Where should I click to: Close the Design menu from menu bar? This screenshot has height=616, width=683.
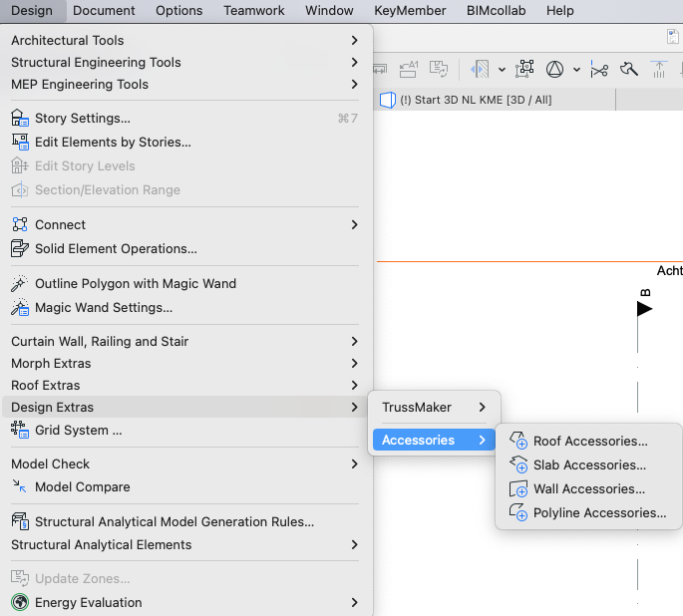click(x=32, y=10)
